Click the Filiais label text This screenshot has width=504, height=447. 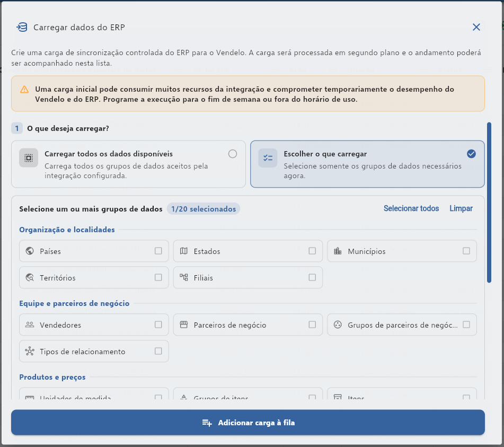click(203, 278)
